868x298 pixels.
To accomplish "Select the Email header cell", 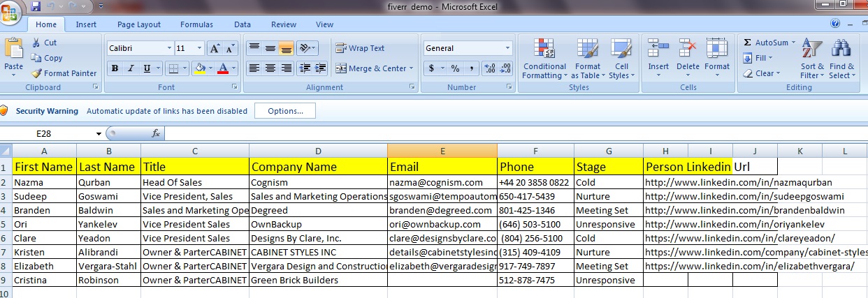I will (x=442, y=167).
